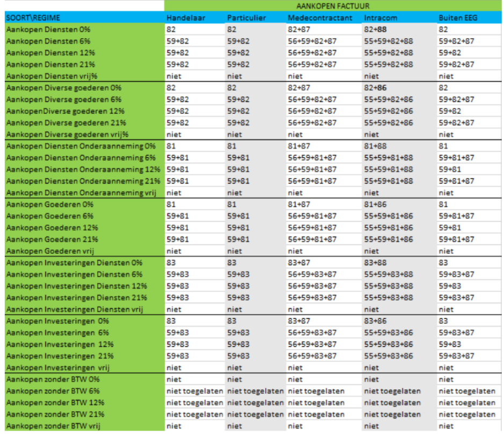
Task: Select row label "Aankopen Diensten vrij%"
Action: (52, 76)
